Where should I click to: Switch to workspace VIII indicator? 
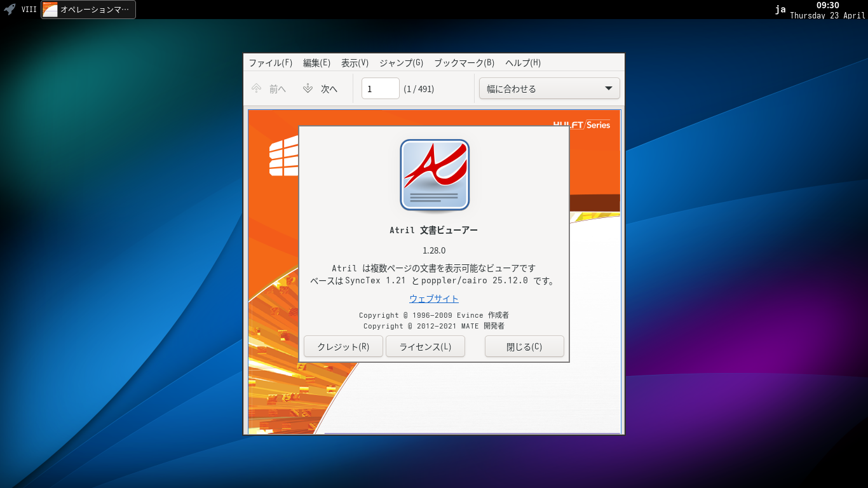(29, 10)
